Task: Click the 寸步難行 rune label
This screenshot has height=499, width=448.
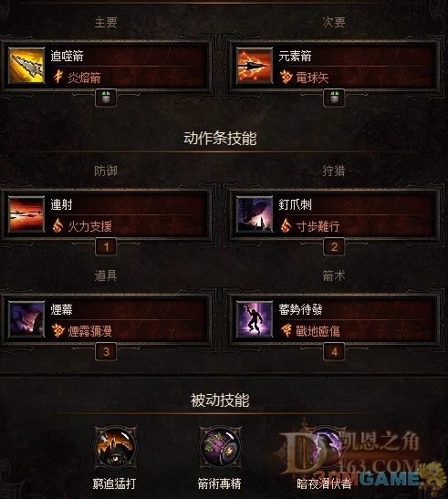Action: (x=318, y=226)
